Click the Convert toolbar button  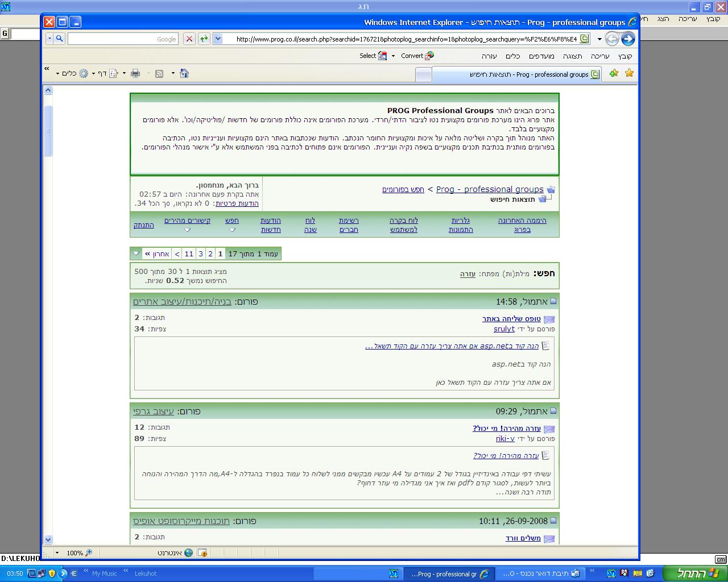pyautogui.click(x=417, y=56)
